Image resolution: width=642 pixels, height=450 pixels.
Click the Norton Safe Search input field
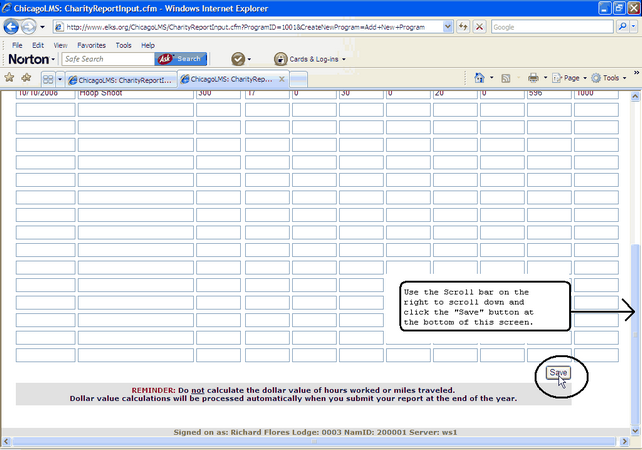[x=107, y=59]
